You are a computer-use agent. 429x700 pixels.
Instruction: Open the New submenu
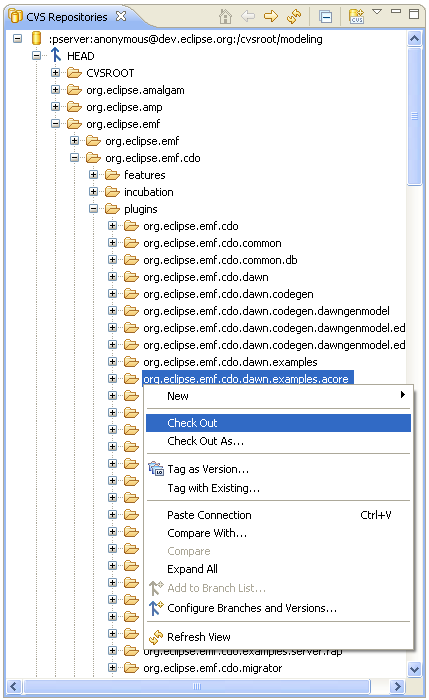click(278, 396)
